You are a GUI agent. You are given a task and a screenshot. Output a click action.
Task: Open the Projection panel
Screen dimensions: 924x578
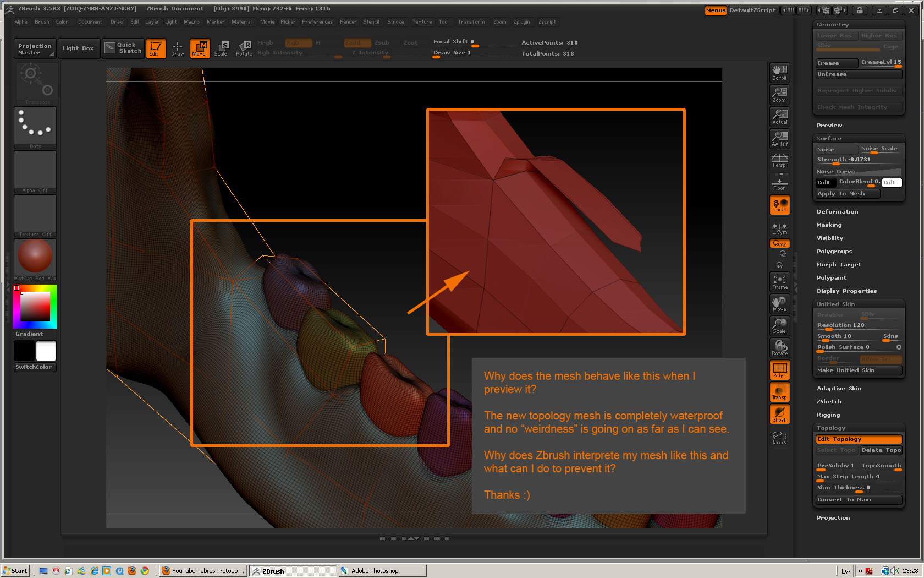(833, 517)
